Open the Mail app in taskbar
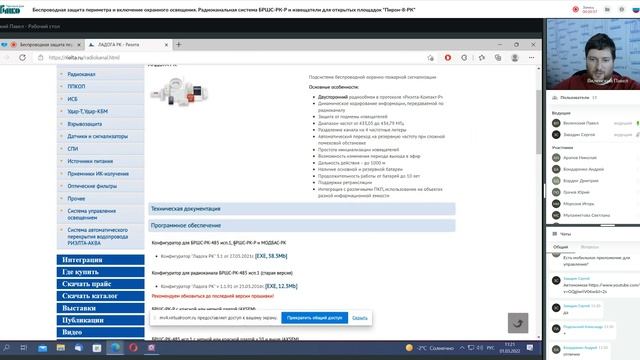Screen dimensions: 640x360 tap(42, 348)
